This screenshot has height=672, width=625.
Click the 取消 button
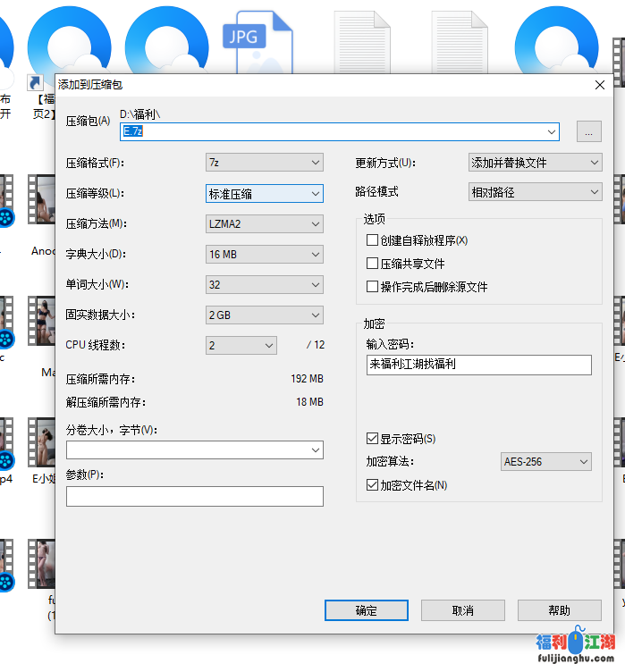tap(462, 610)
